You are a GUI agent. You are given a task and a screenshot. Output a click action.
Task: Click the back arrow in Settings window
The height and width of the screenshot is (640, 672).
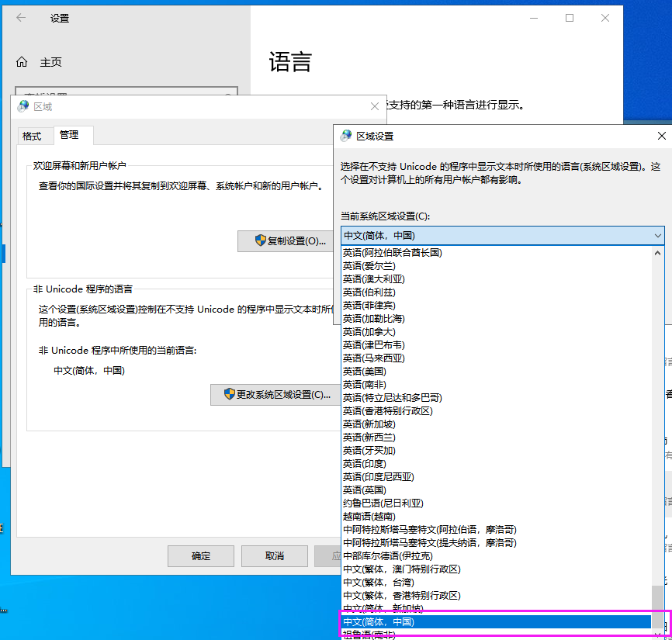click(21, 18)
